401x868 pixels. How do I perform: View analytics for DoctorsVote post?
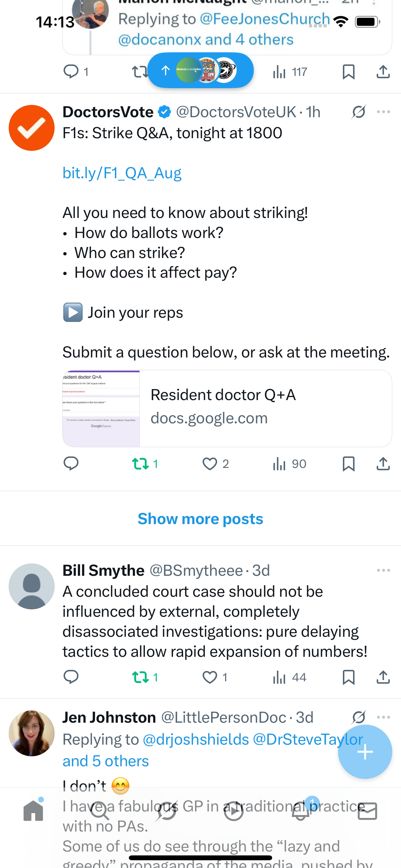pyautogui.click(x=289, y=464)
